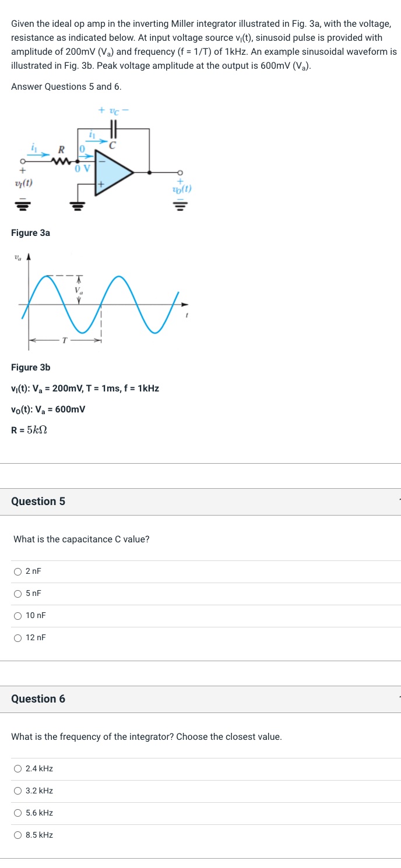The image size is (401, 868).
Task: Choose the 5 nF answer
Action: 19,594
